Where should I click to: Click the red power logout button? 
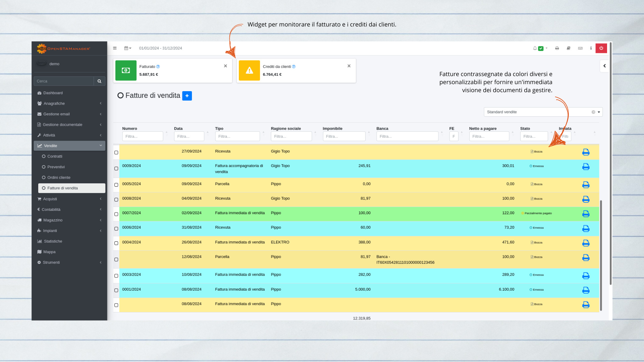pos(601,48)
